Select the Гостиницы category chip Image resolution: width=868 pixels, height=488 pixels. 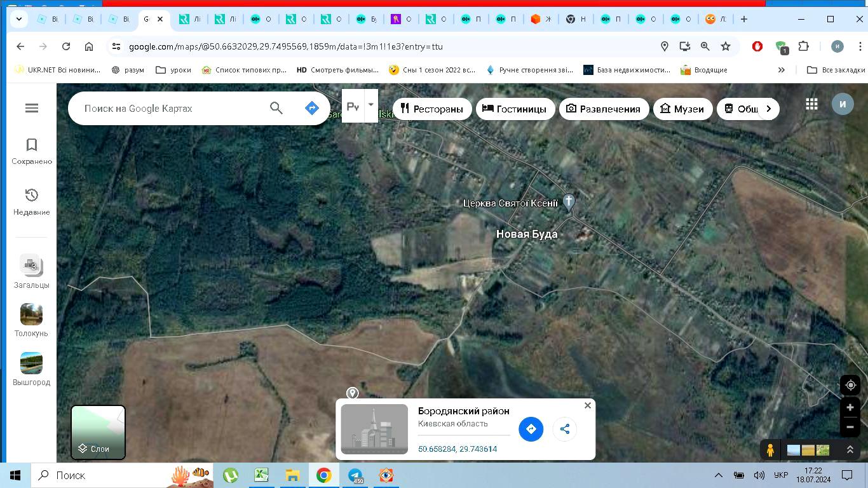(515, 109)
